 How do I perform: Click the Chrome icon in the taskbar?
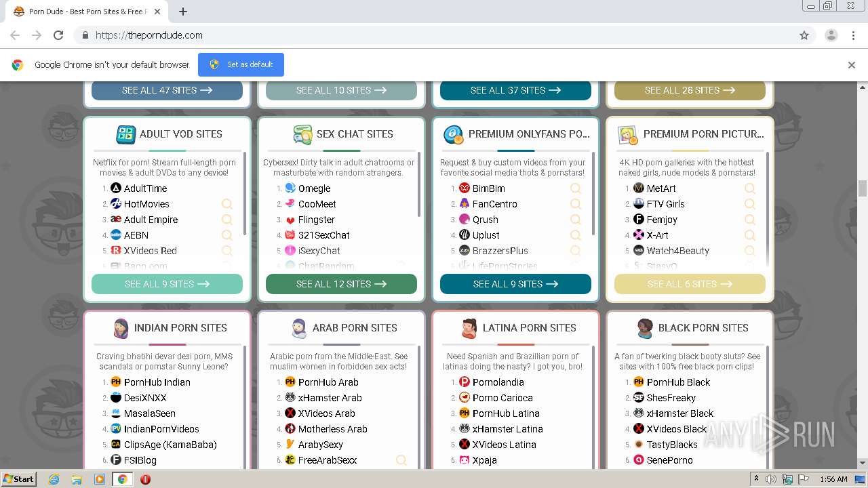(122, 479)
